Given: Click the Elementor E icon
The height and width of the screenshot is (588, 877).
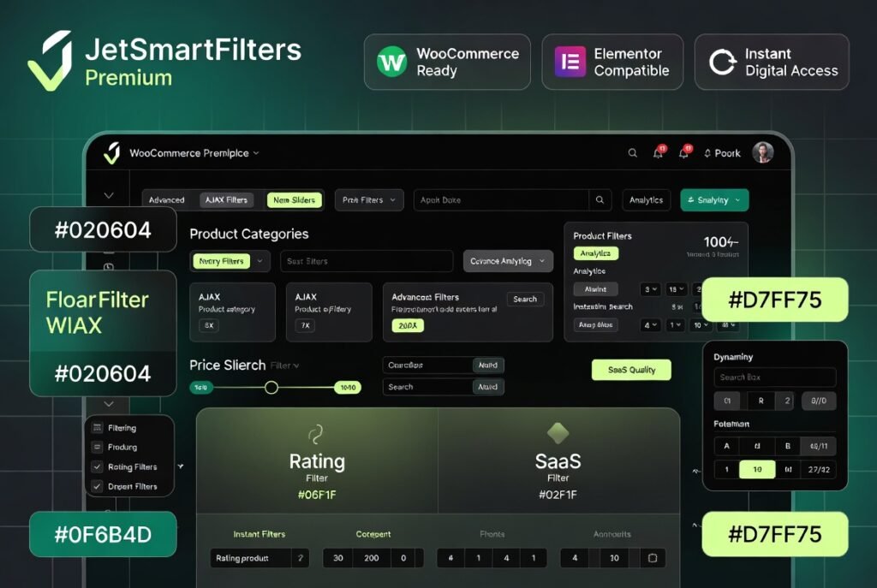Looking at the screenshot, I should click(x=570, y=62).
